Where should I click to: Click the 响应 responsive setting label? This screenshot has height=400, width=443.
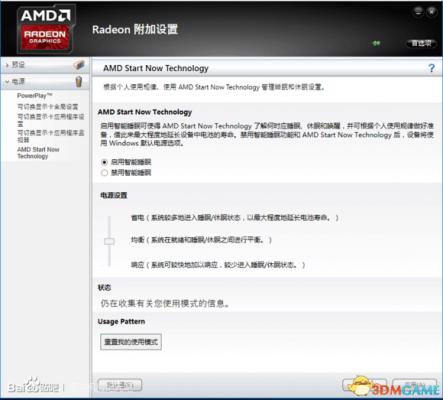point(137,265)
